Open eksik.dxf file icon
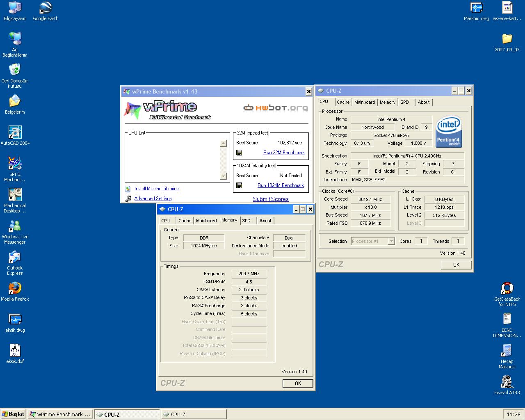 point(15,354)
